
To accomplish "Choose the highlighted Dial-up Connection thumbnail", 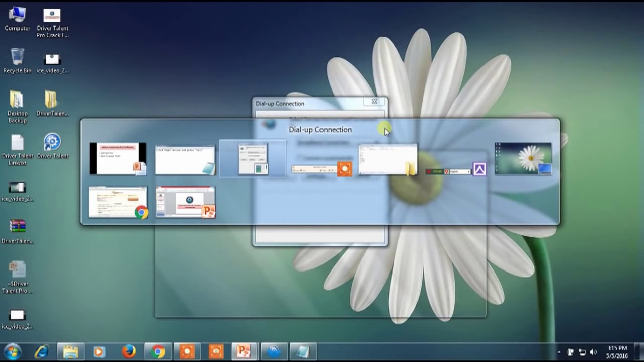I will (253, 159).
